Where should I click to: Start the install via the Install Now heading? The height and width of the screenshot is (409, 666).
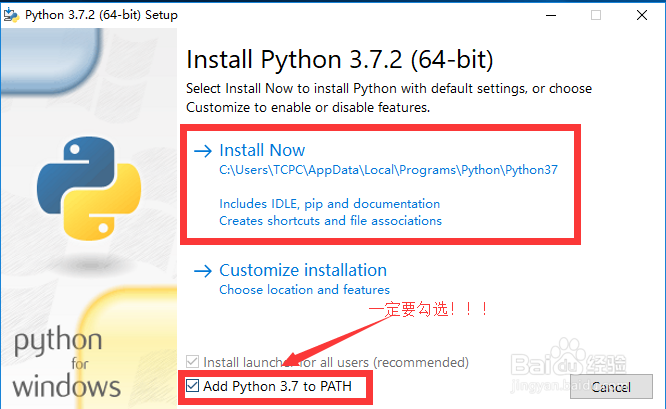click(x=262, y=150)
